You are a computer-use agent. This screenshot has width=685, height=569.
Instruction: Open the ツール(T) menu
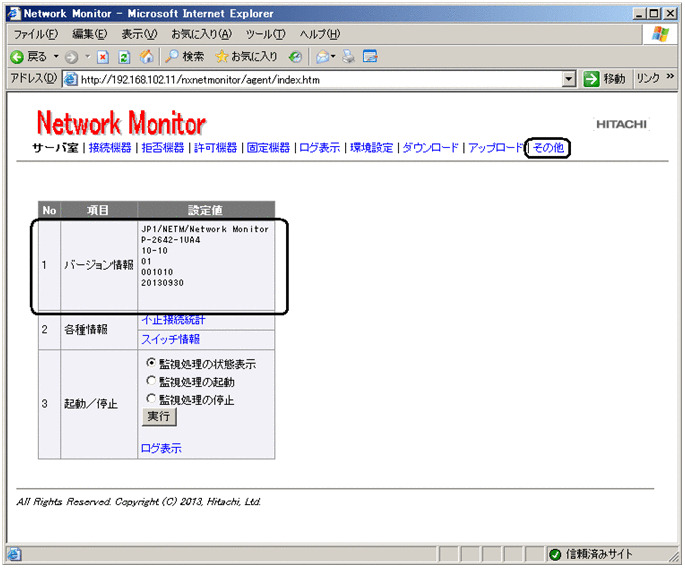click(265, 34)
